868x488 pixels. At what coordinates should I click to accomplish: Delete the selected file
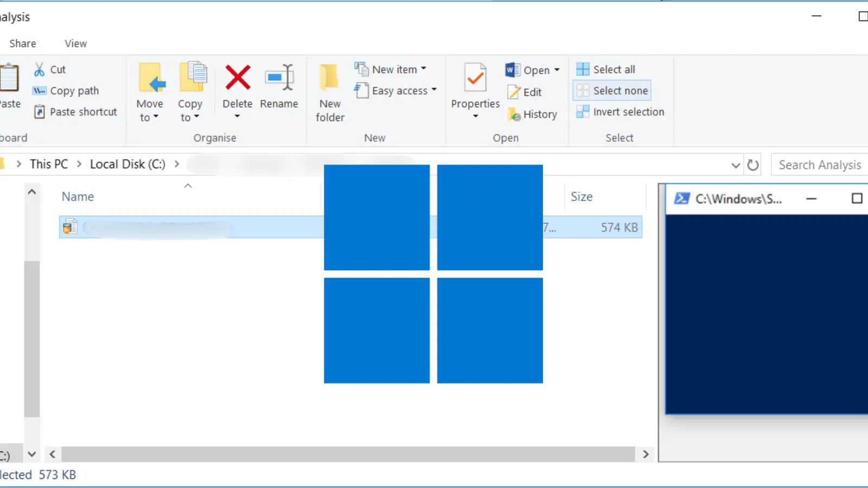tap(237, 90)
